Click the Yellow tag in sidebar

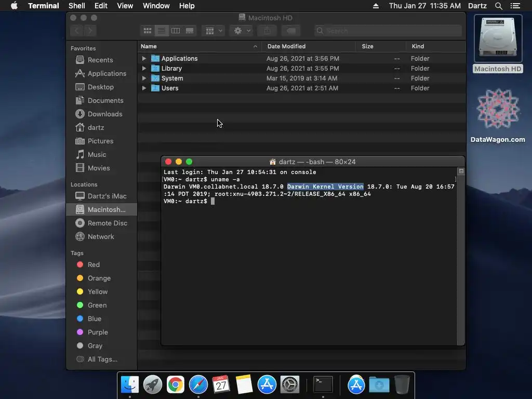click(x=102, y=292)
